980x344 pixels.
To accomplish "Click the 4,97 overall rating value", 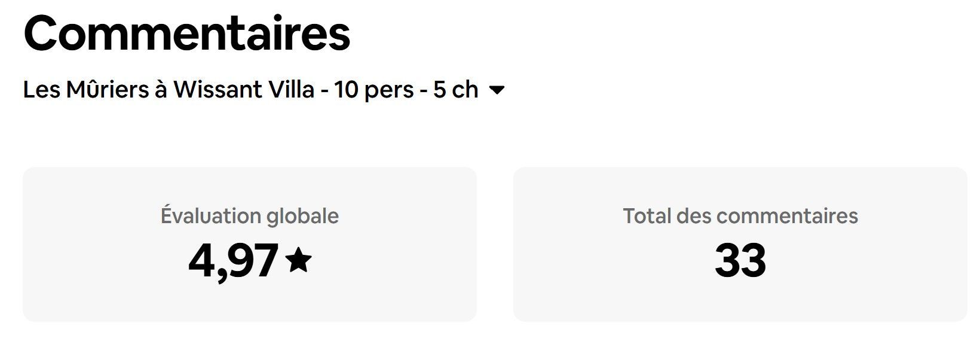I will [x=233, y=261].
